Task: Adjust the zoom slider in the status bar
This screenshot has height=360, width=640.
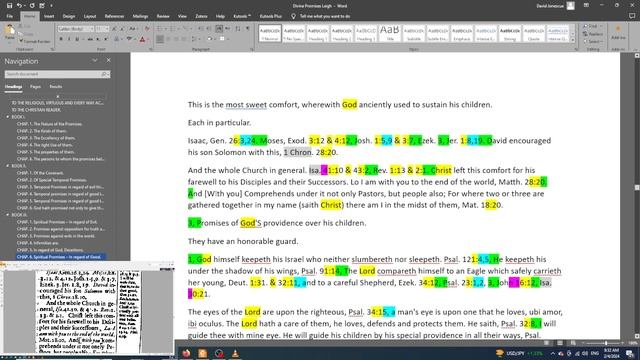Action: 606,343
